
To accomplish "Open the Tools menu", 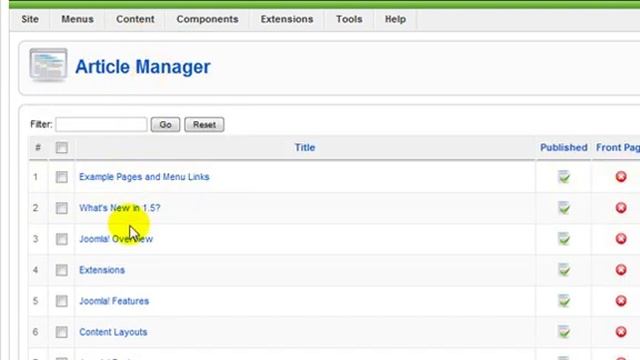I will pyautogui.click(x=349, y=19).
